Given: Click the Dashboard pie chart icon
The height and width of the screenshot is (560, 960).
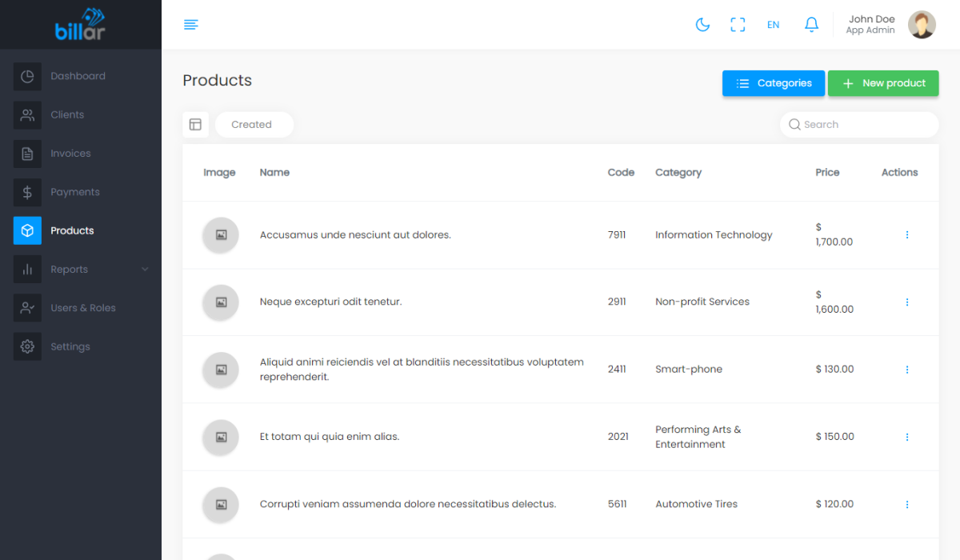Looking at the screenshot, I should click(x=27, y=77).
